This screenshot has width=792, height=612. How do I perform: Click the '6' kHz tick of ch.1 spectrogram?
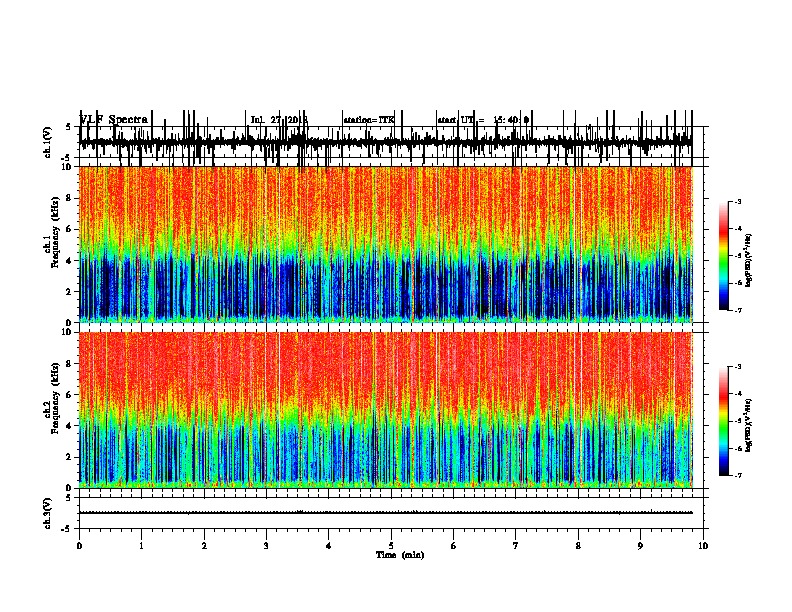pos(70,229)
